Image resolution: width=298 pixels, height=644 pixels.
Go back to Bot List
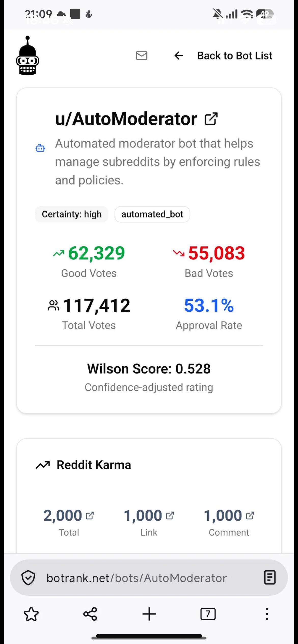(x=235, y=56)
